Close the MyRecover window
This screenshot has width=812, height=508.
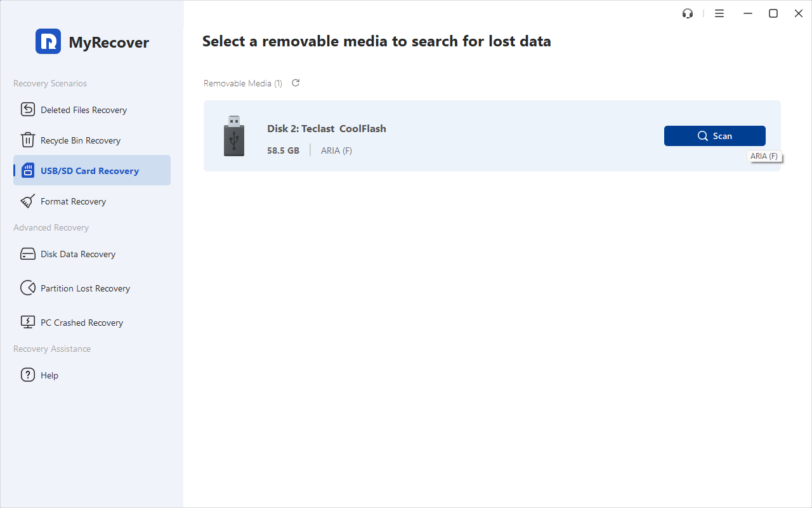pos(799,13)
